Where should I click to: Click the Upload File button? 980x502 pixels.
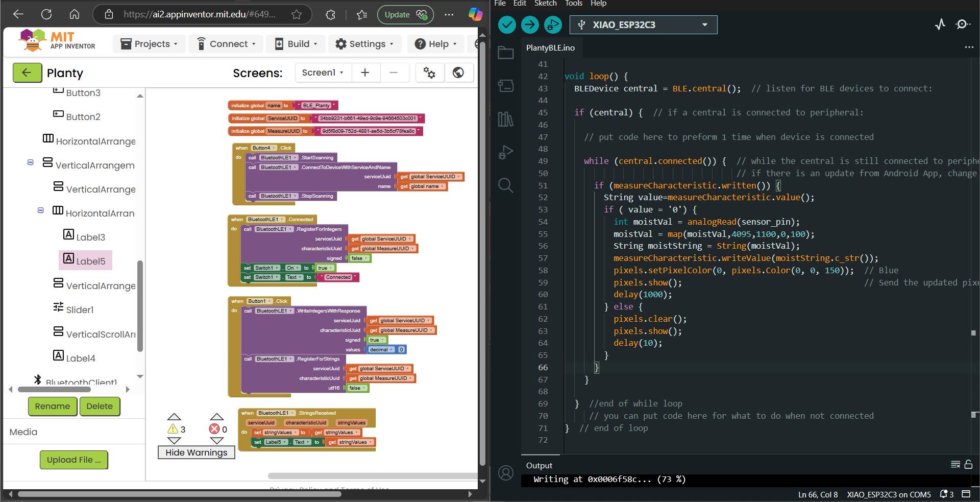(74, 460)
